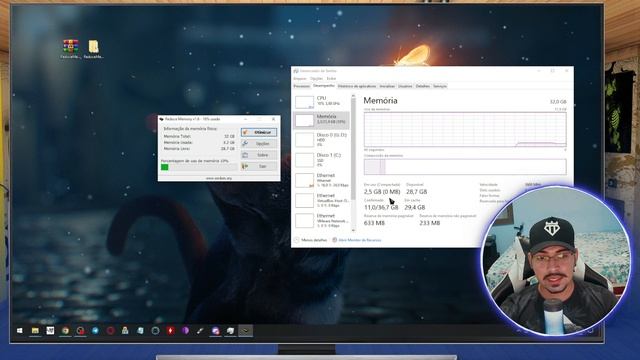Open Opções in Reduce Memory window
This screenshot has height=360, width=640.
[x=259, y=144]
